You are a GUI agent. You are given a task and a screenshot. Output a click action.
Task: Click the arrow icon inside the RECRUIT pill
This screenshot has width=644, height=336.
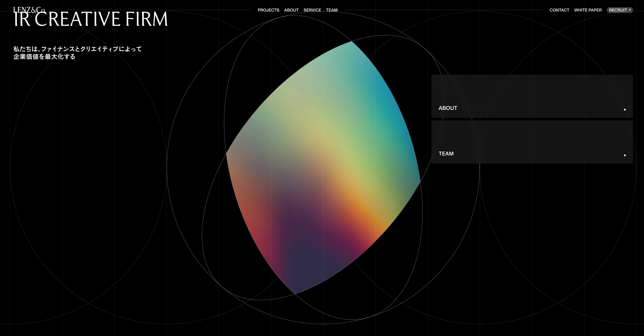pyautogui.click(x=630, y=10)
